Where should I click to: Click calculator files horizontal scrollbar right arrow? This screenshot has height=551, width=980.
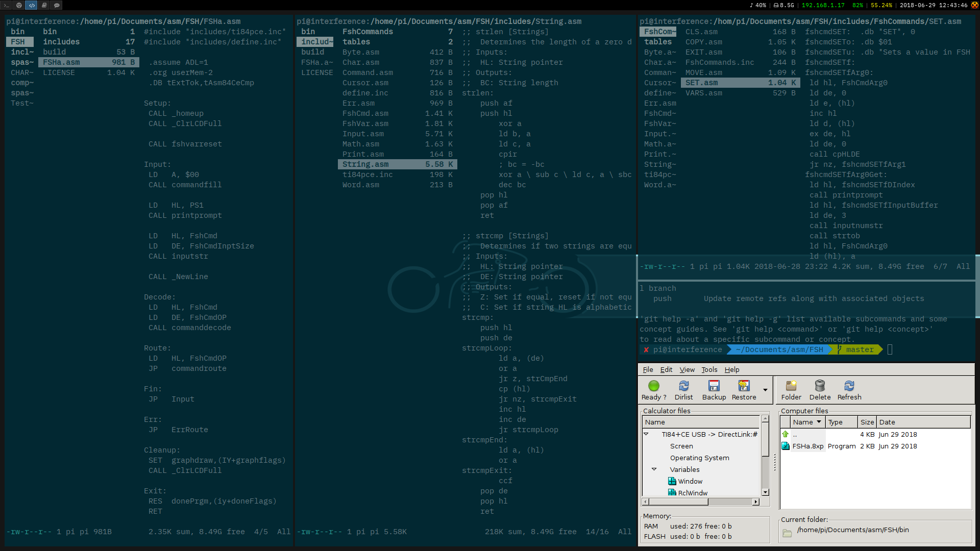tap(756, 502)
